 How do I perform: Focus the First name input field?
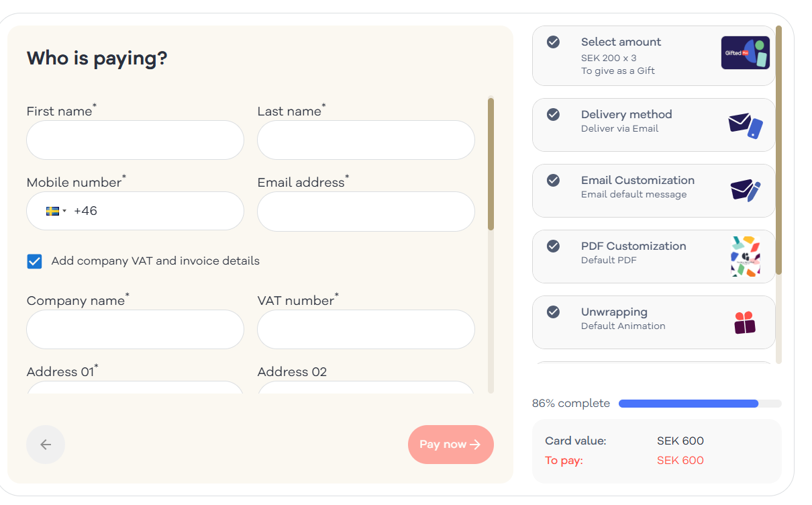(x=136, y=140)
